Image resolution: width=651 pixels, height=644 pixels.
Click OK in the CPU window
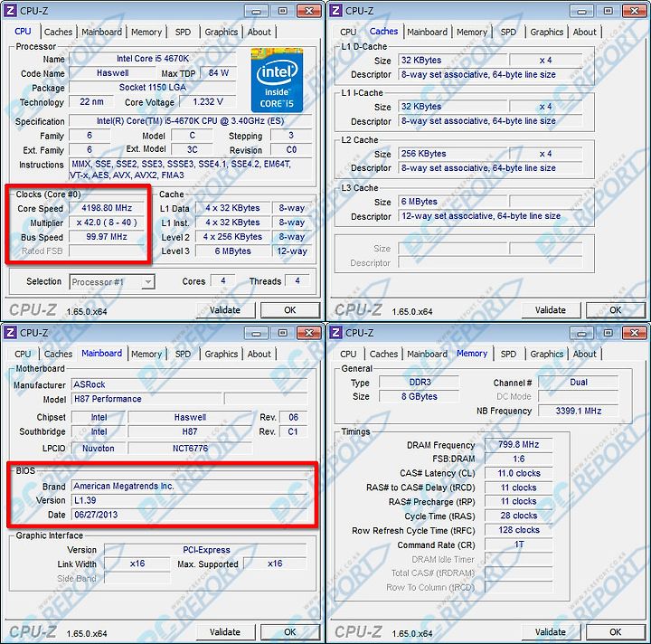click(x=290, y=310)
